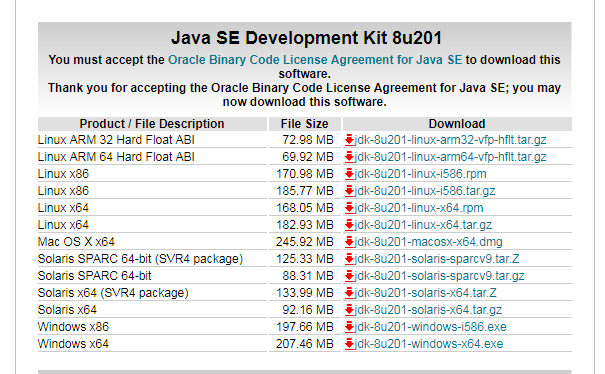Click the 170.98 MB file size
Viewport: 605px width, 374px height.
304,174
